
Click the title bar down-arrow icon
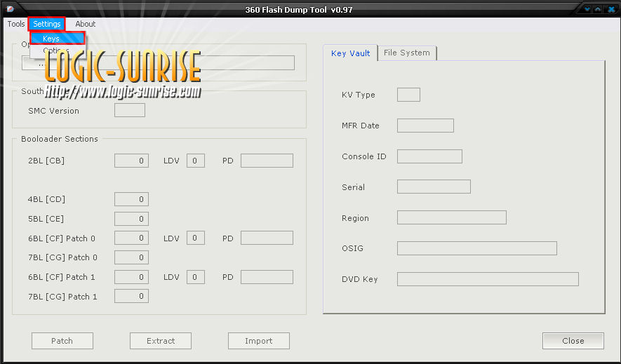pos(587,9)
